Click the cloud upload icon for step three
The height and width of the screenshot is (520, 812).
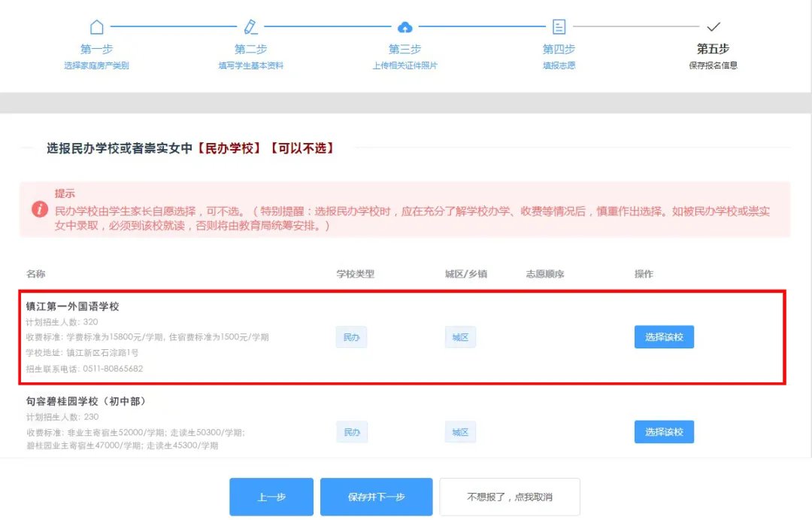[x=405, y=26]
